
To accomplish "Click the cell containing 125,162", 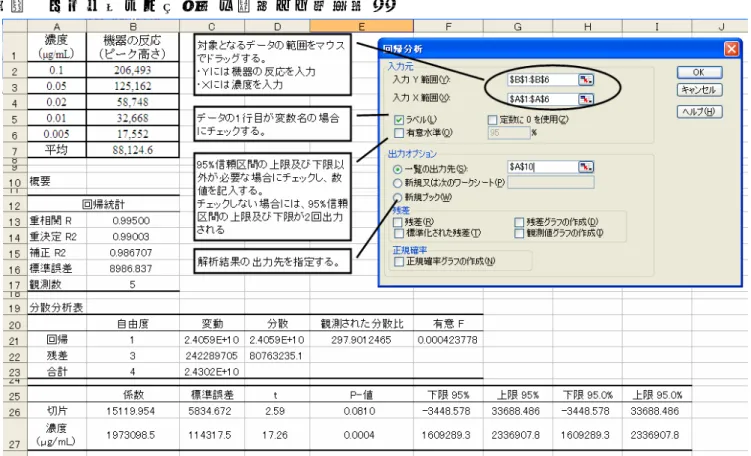I will [133, 86].
